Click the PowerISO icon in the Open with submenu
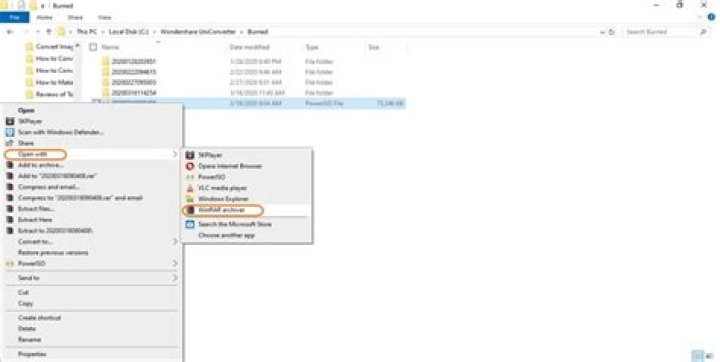The width and height of the screenshot is (720, 362). [x=190, y=177]
